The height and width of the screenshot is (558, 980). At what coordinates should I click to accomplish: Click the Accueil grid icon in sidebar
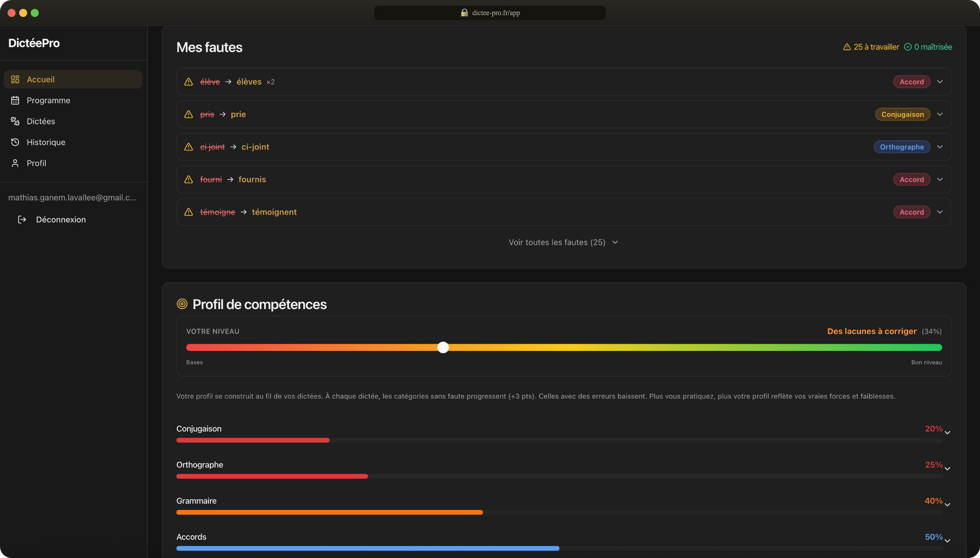pyautogui.click(x=15, y=79)
